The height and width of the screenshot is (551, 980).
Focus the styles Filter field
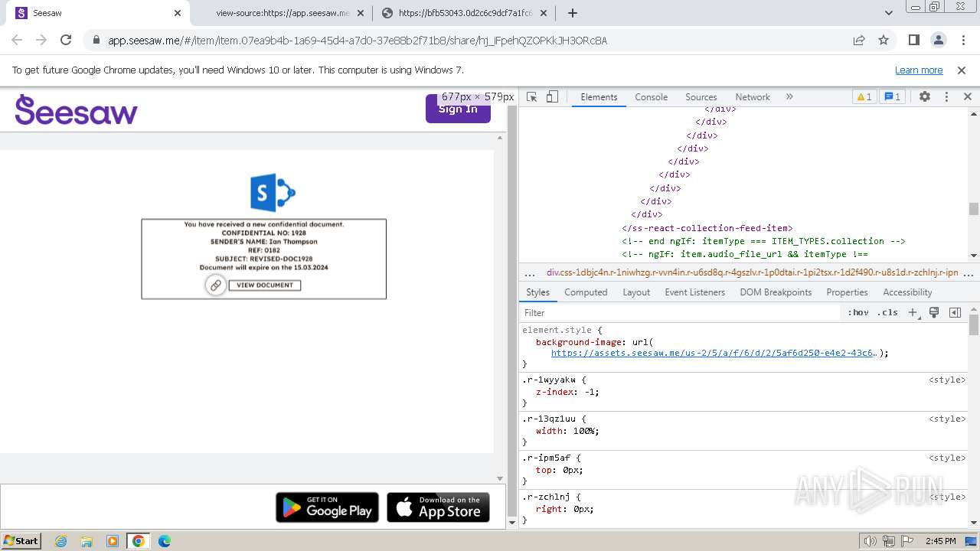(x=680, y=313)
